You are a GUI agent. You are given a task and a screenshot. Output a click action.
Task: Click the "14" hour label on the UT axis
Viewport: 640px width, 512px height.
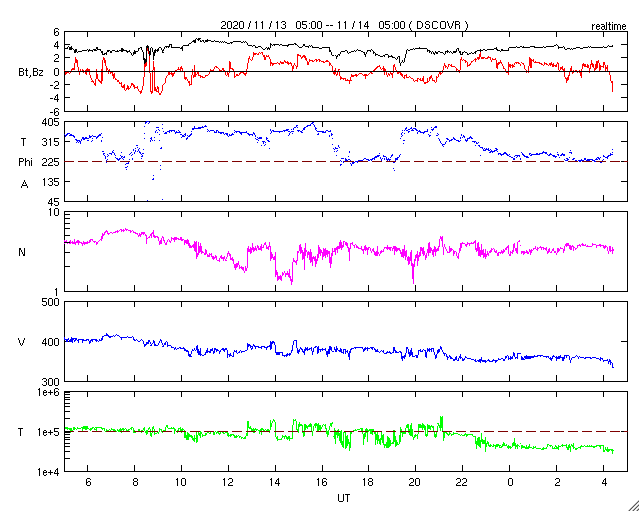click(275, 482)
